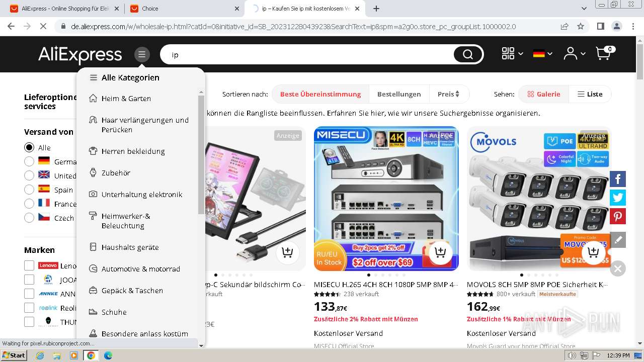Screen dimensions: 644x362
Task: Add MOVOLS camera set to cart
Action: (x=593, y=252)
